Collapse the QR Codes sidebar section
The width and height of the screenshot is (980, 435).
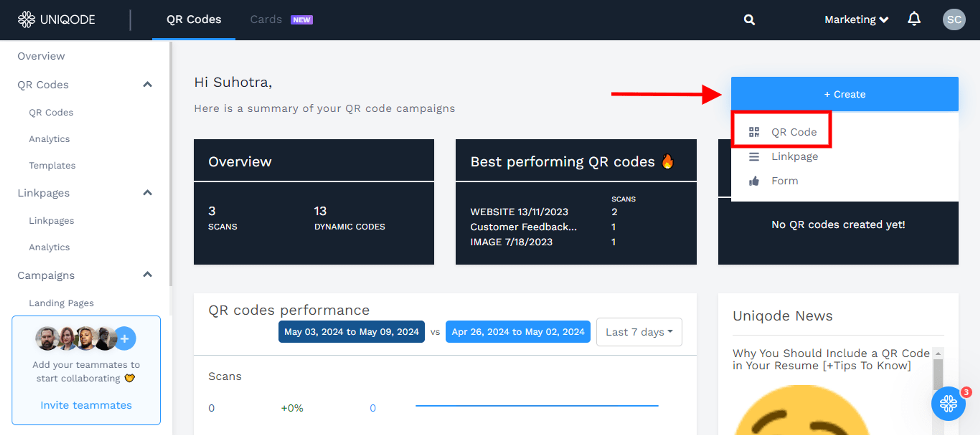point(148,84)
